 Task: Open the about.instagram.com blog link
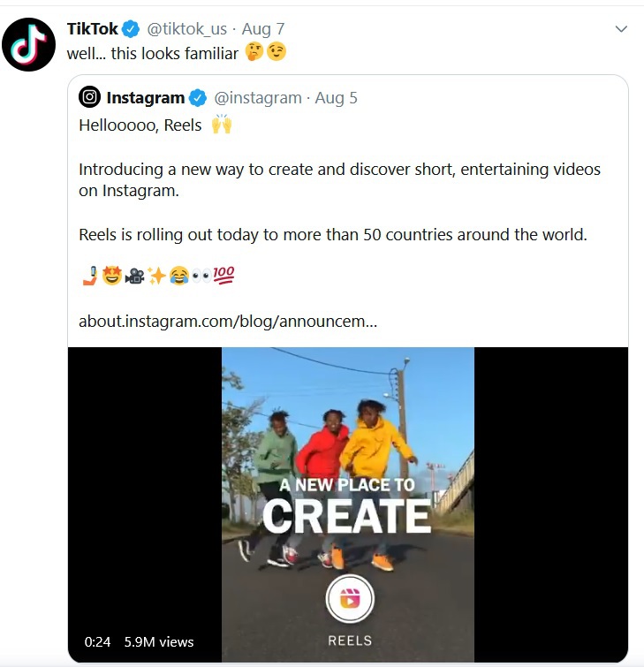tap(228, 322)
